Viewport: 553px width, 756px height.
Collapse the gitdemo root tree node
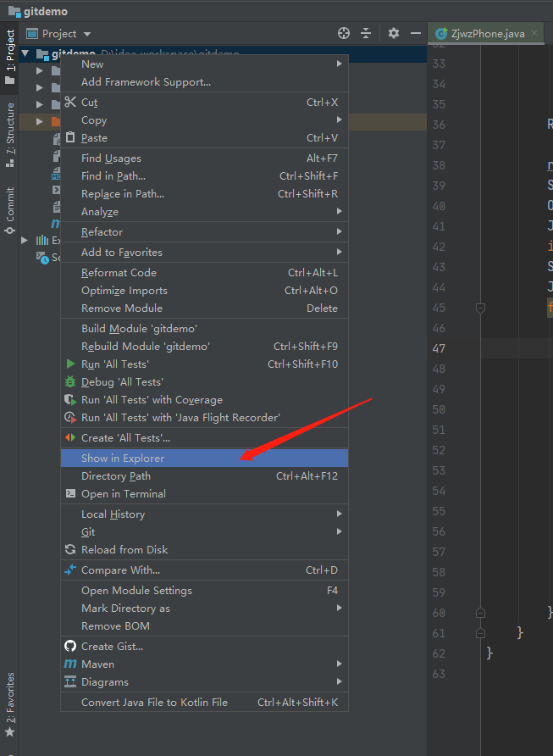pyautogui.click(x=25, y=53)
